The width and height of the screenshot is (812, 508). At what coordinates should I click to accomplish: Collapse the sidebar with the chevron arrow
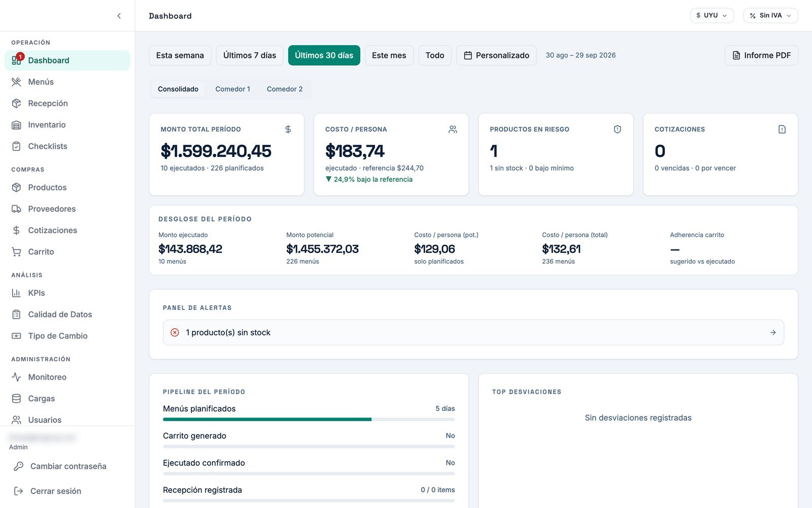tap(119, 16)
